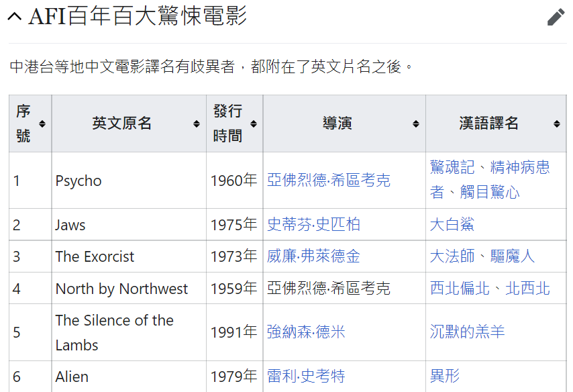Select the Psycho title cell

(129, 181)
